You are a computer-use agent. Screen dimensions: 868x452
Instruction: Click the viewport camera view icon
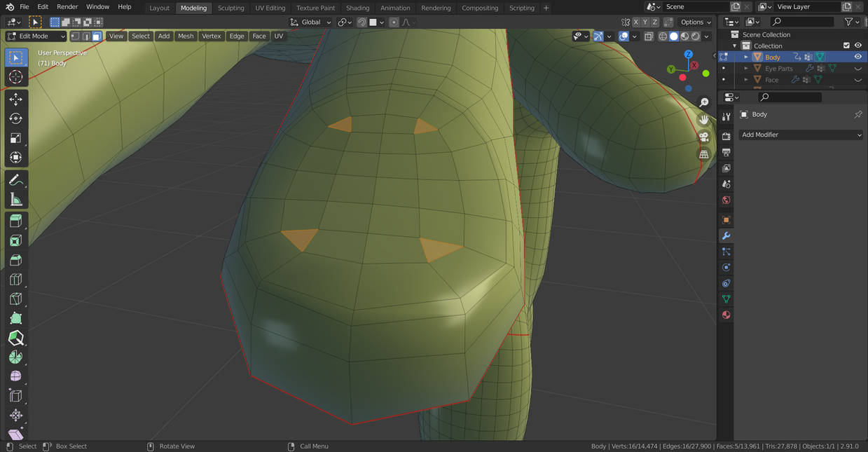[704, 137]
